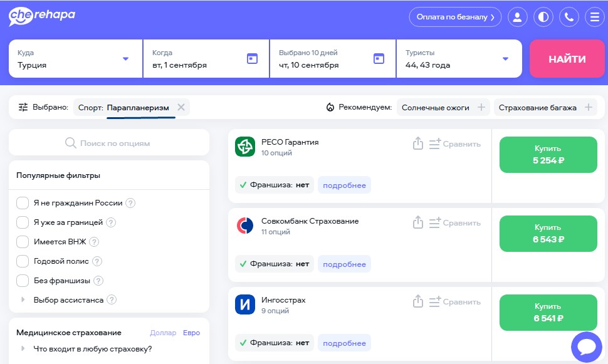Enable Без франшизы filter
The height and width of the screenshot is (364, 608).
coord(23,281)
